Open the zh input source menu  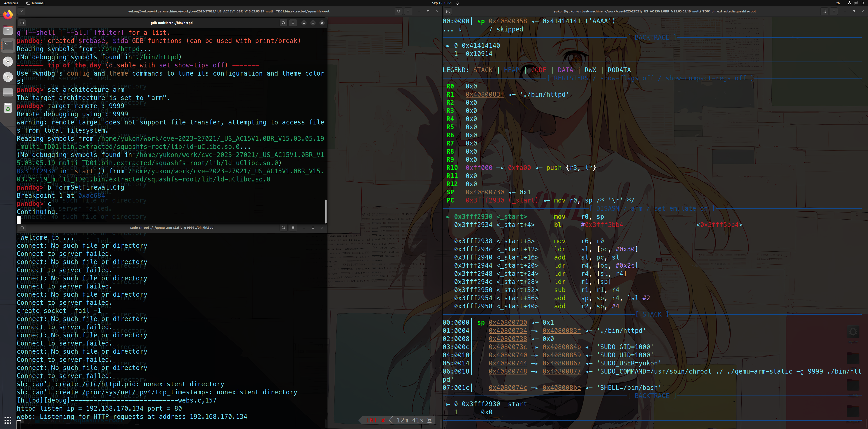click(x=838, y=3)
